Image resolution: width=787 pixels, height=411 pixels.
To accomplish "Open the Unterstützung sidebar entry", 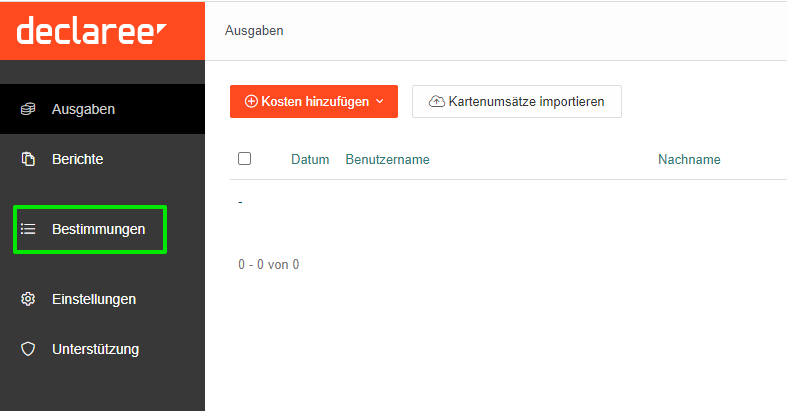I will pos(95,349).
